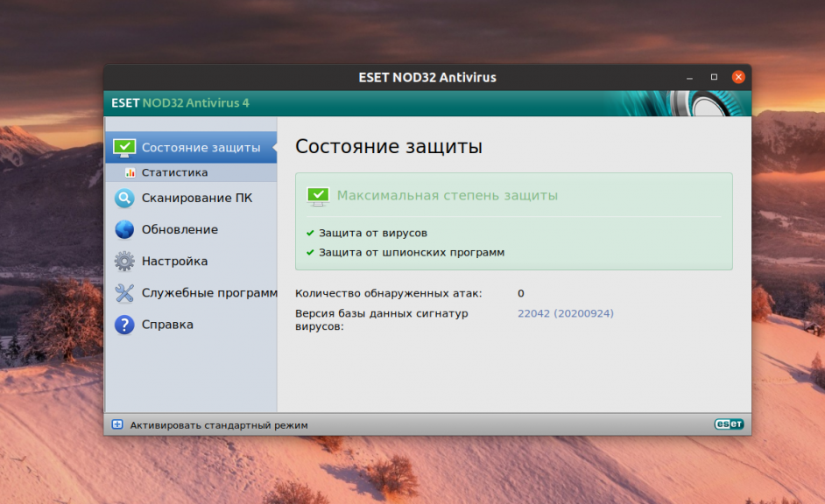
Task: Click the checkmark beside Защита от вирусов
Action: (x=309, y=233)
